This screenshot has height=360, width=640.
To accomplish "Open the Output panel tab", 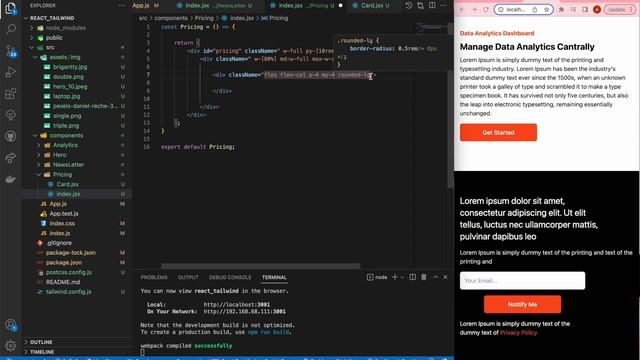I will point(188,277).
